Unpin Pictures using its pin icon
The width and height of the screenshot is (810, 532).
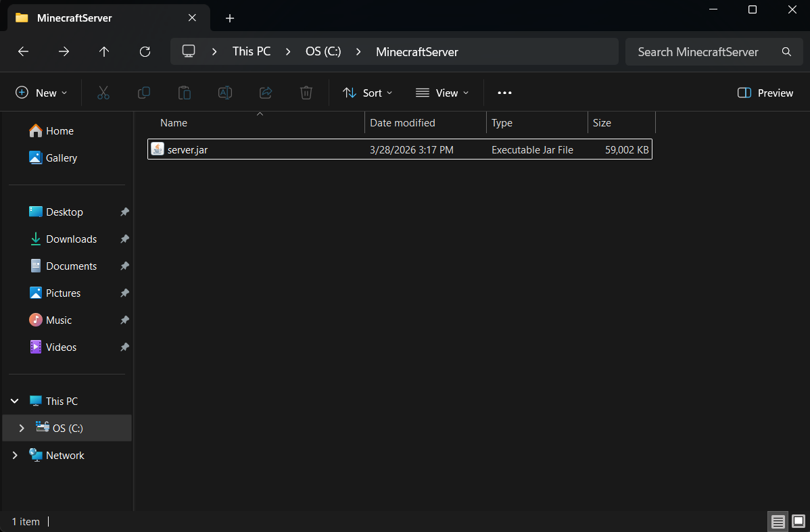point(124,293)
